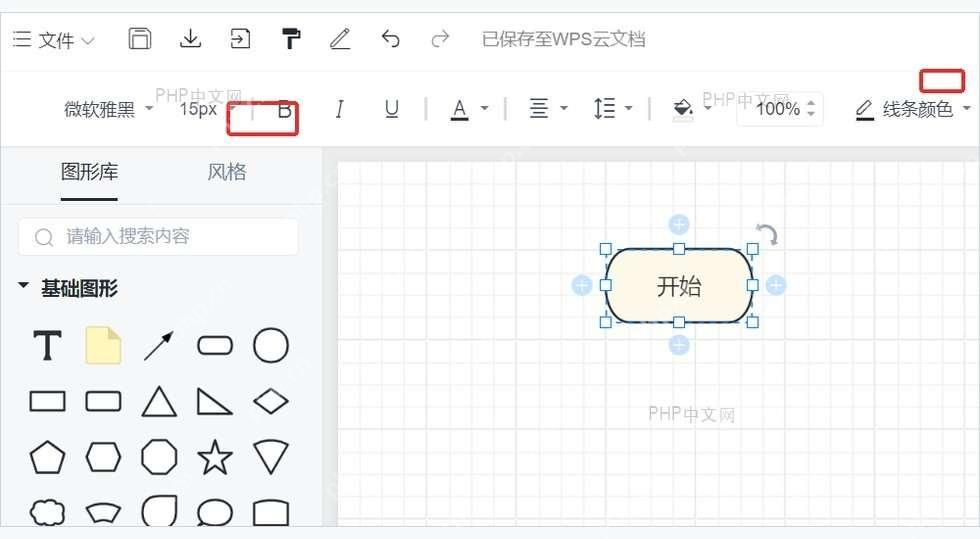Add a shape left of 开始 node
This screenshot has height=539, width=980.
(582, 285)
